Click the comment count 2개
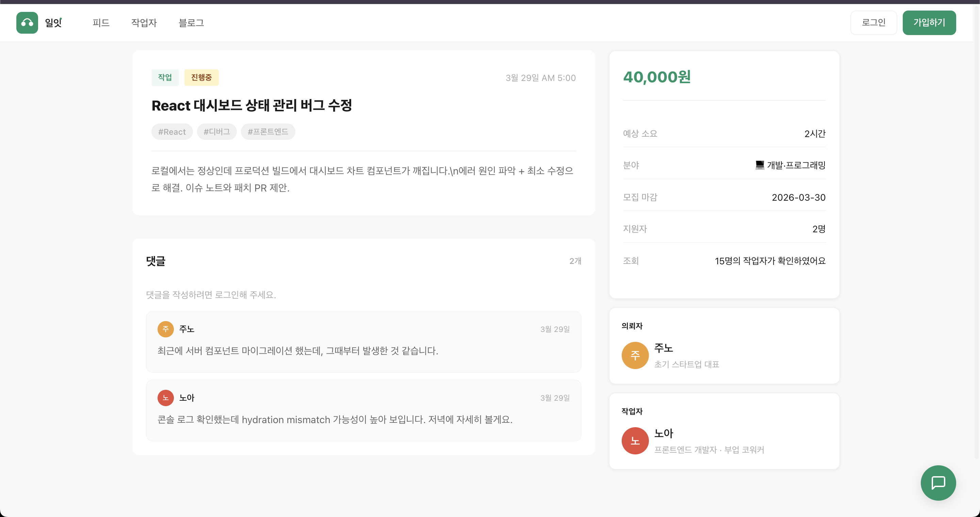The image size is (980, 517). (575, 261)
